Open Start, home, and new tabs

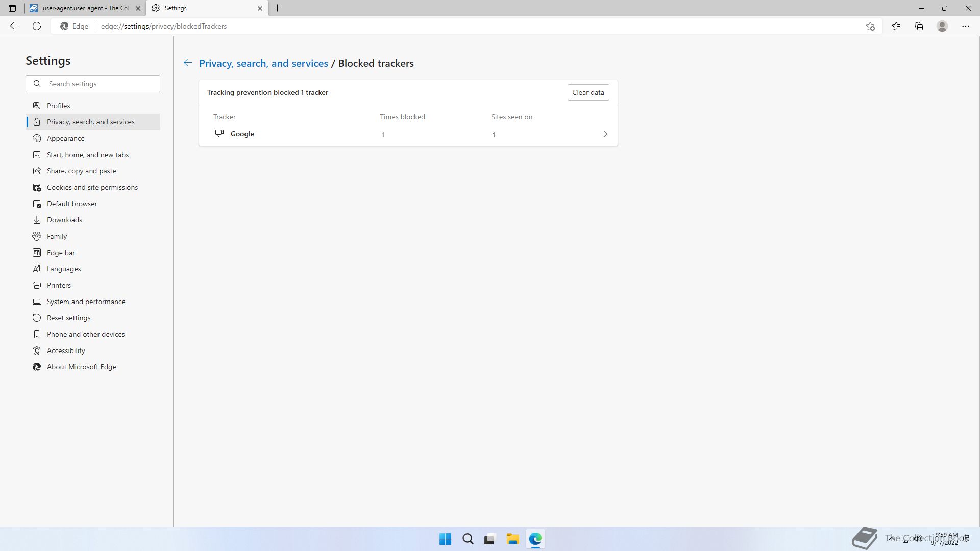(93, 155)
